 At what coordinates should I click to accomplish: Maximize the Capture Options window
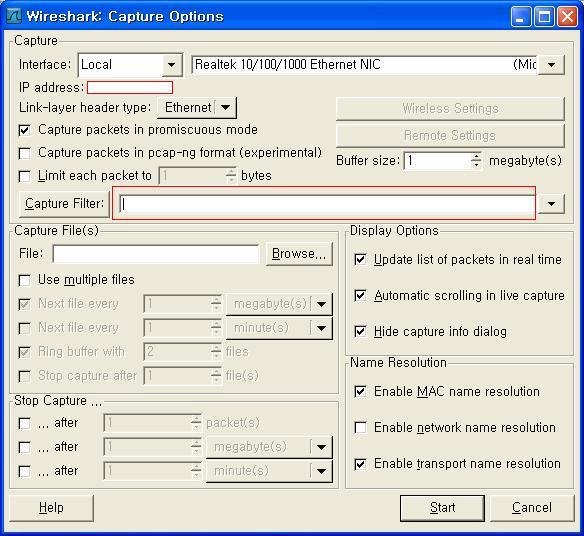click(x=544, y=17)
